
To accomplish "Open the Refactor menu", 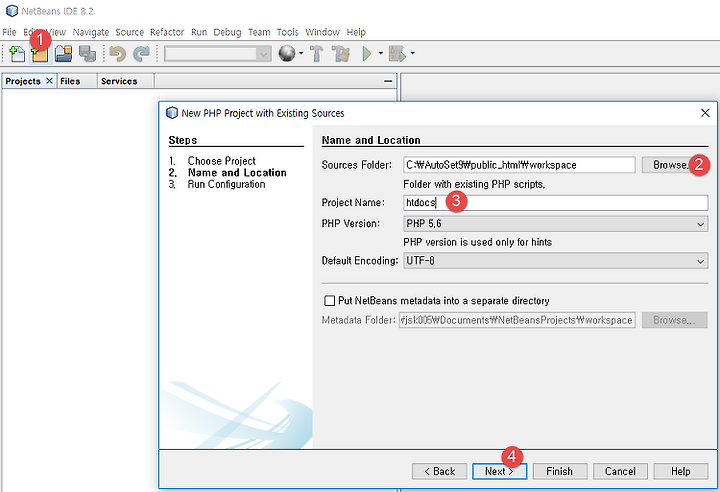I will [167, 32].
